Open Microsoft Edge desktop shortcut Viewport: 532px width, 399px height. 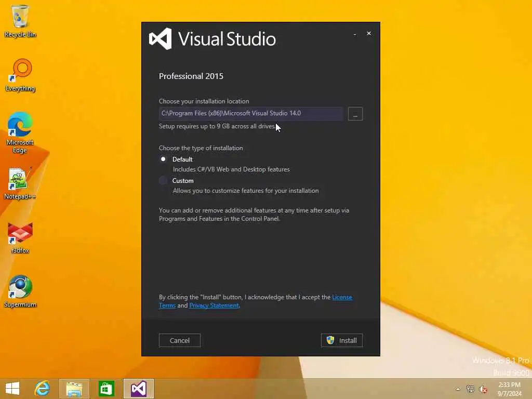coord(20,133)
